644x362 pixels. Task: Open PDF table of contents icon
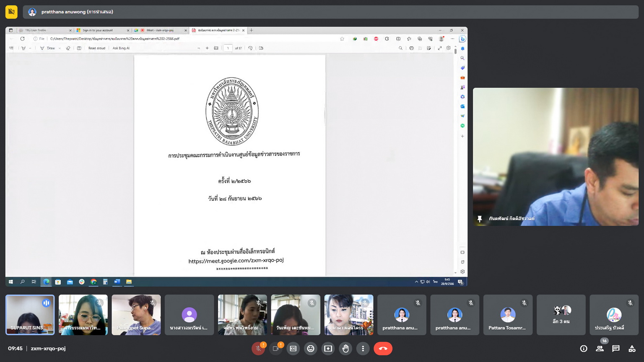[x=11, y=48]
